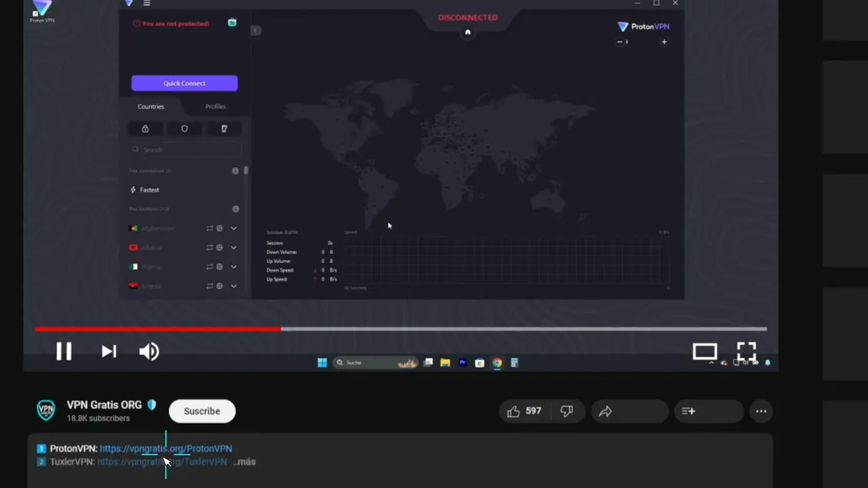This screenshot has width=868, height=488.
Task: Toggle the Kill Switch icon
Action: point(224,129)
